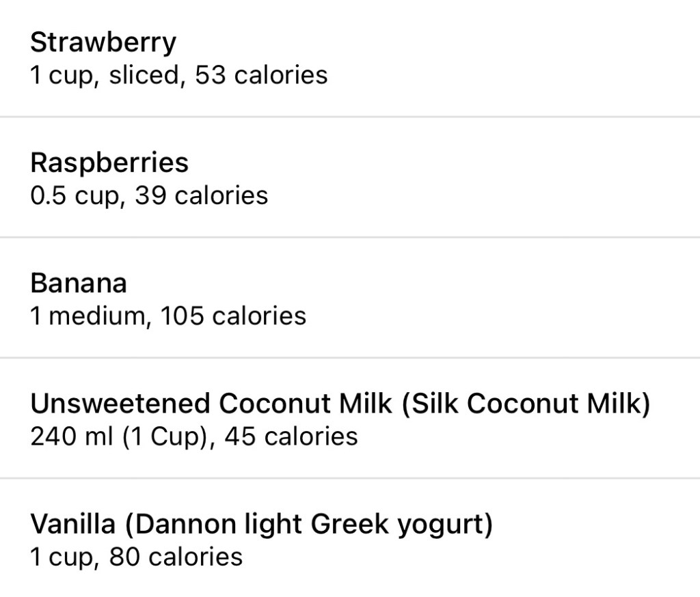Image resolution: width=700 pixels, height=597 pixels.
Task: Tap the Banana entry title
Action: (x=79, y=283)
